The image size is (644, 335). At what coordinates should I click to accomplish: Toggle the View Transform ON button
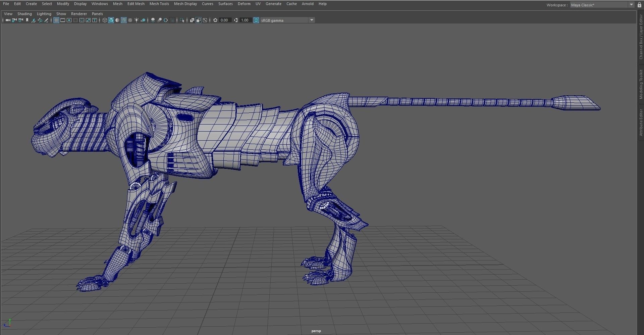click(x=256, y=20)
